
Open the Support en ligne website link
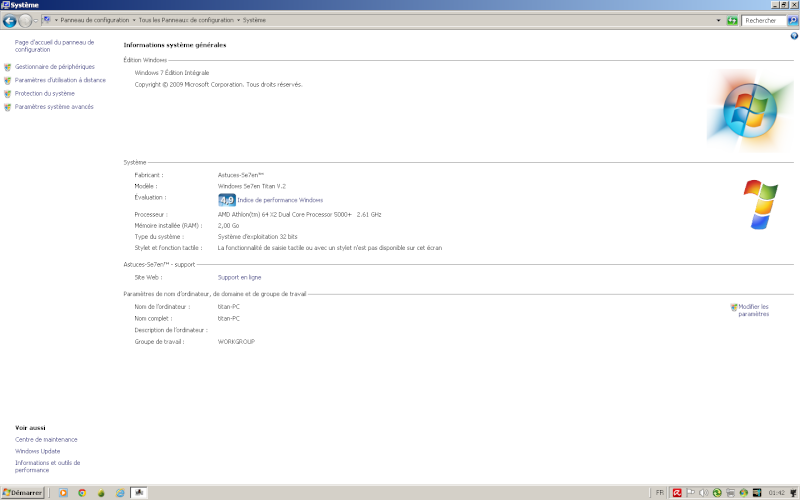(239, 278)
